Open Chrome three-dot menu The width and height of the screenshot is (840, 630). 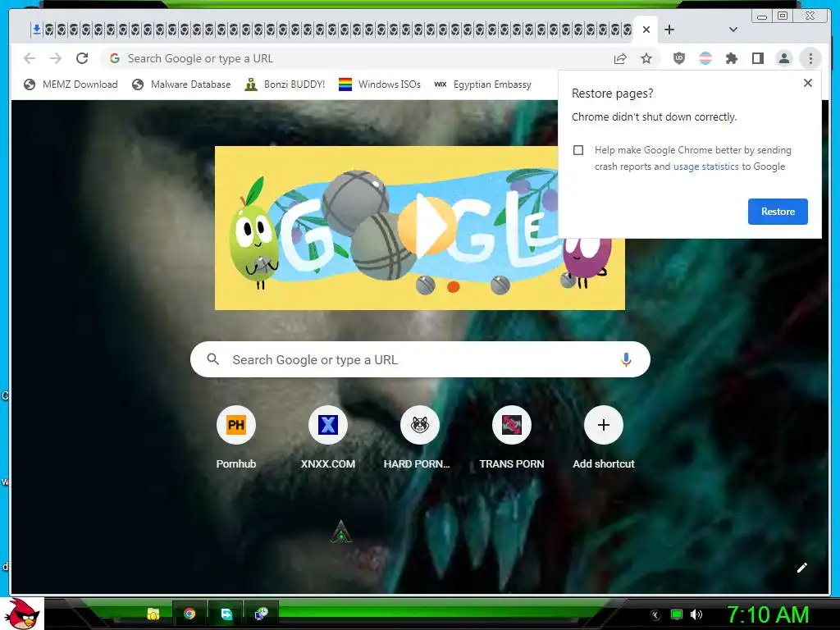(x=810, y=58)
